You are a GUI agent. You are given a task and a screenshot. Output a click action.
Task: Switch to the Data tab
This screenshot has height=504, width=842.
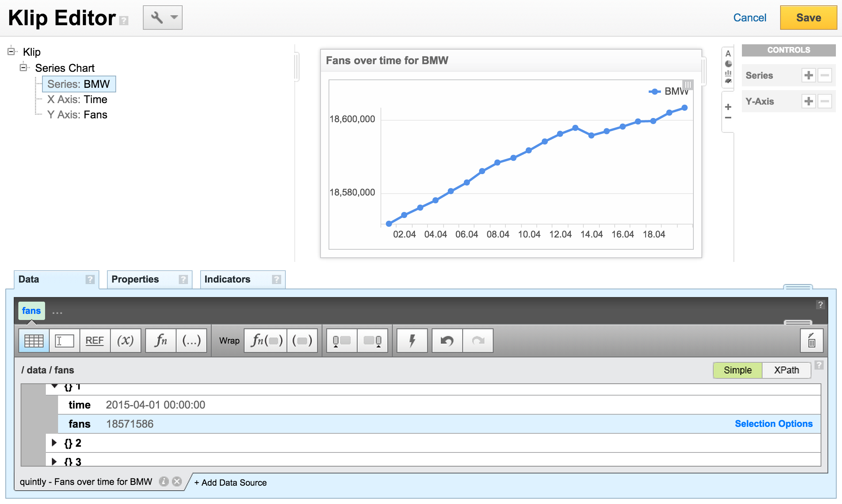[x=56, y=279]
